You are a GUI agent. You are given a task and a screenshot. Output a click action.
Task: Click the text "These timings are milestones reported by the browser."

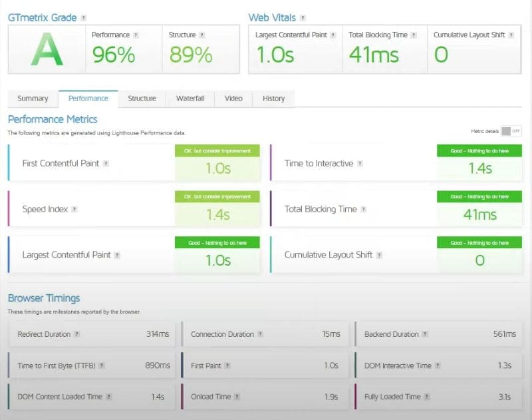[74, 312]
